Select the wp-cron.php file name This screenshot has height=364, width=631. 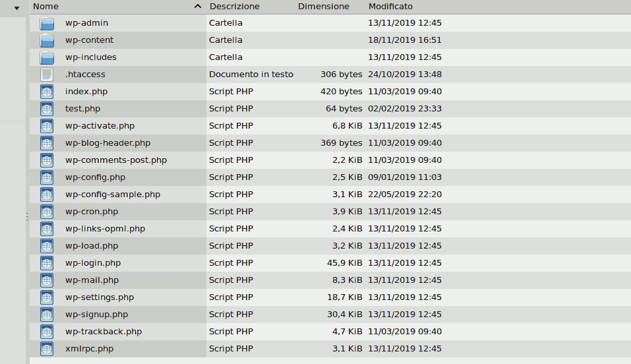coord(92,212)
